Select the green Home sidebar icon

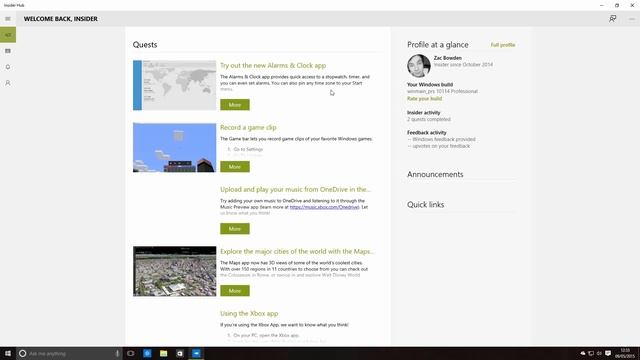tap(8, 35)
